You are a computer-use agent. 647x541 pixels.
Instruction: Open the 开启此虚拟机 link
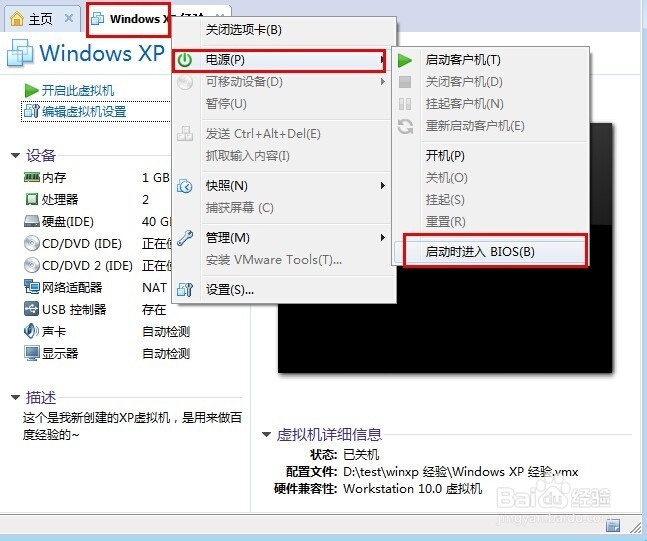click(78, 90)
